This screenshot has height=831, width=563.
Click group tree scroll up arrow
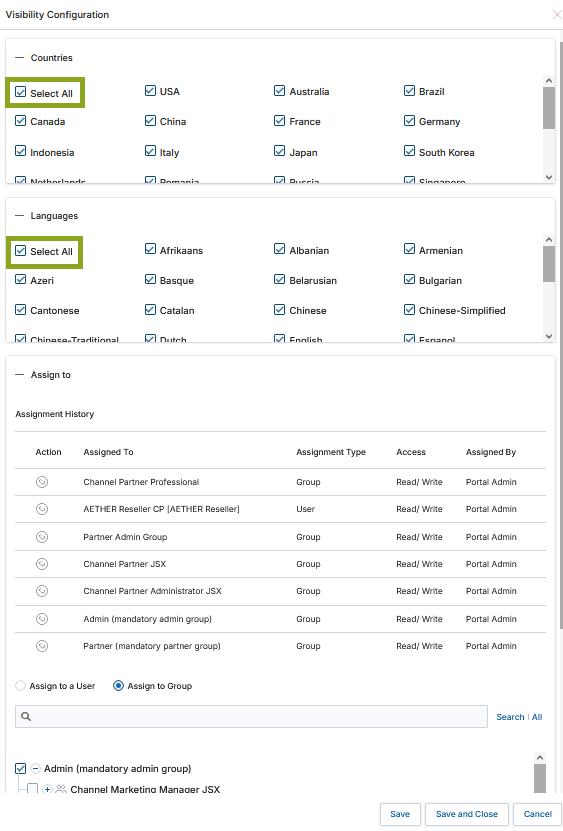(x=540, y=758)
